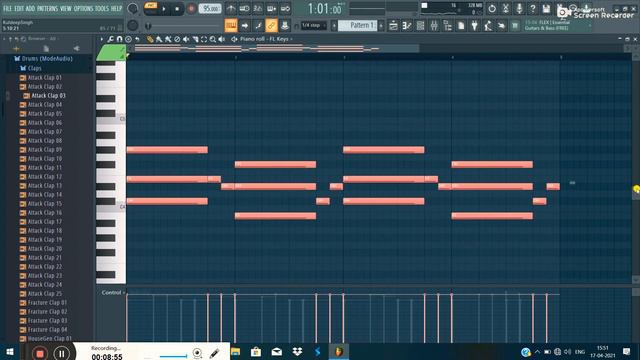Save project with the floppy disk icon
The height and width of the screenshot is (360, 640).
(546, 8)
